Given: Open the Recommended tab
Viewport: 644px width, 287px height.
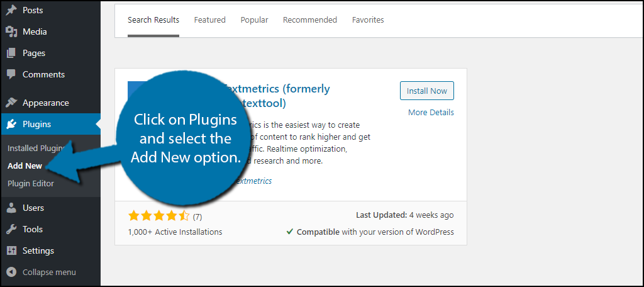Looking at the screenshot, I should tap(310, 20).
